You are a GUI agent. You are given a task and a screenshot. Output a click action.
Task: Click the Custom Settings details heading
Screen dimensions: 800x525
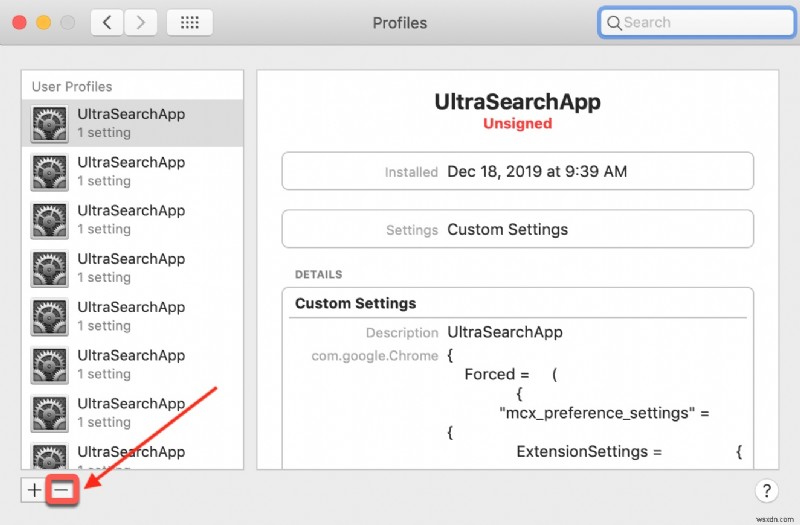tap(356, 303)
